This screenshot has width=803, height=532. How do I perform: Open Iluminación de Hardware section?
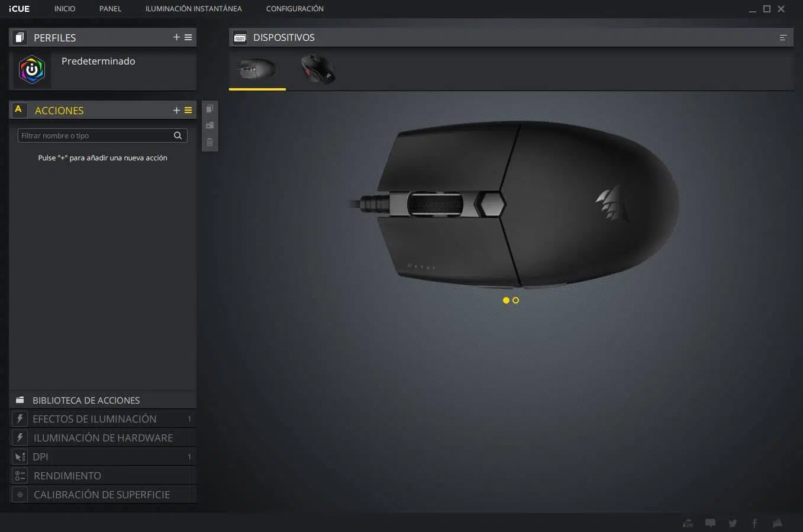(104, 438)
